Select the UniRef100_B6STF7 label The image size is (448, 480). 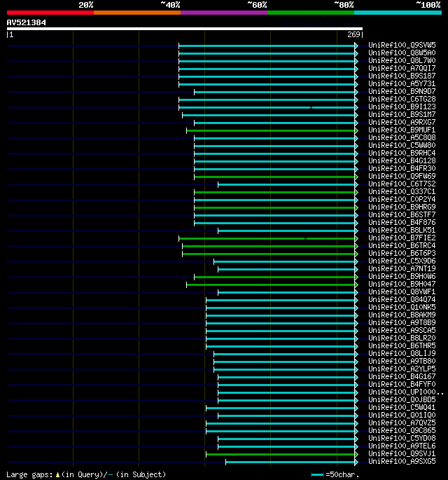tap(402, 214)
